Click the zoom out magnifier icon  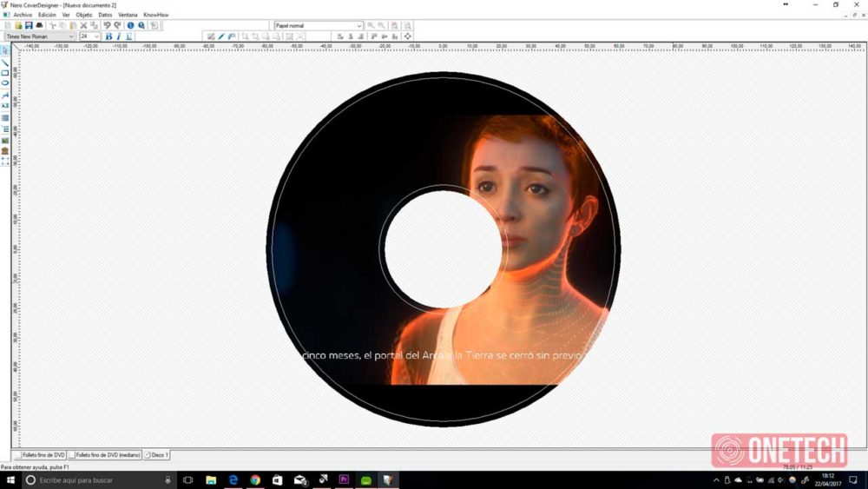pyautogui.click(x=381, y=25)
